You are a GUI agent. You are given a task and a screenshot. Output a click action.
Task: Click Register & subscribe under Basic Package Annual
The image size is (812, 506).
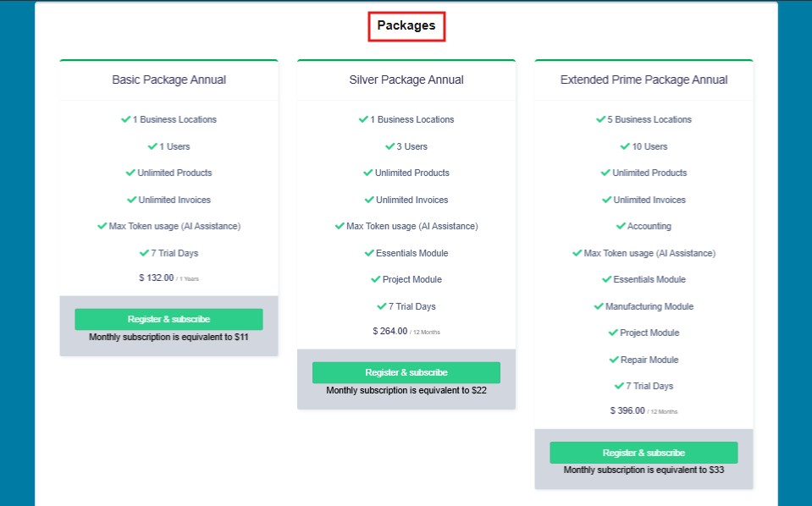168,319
